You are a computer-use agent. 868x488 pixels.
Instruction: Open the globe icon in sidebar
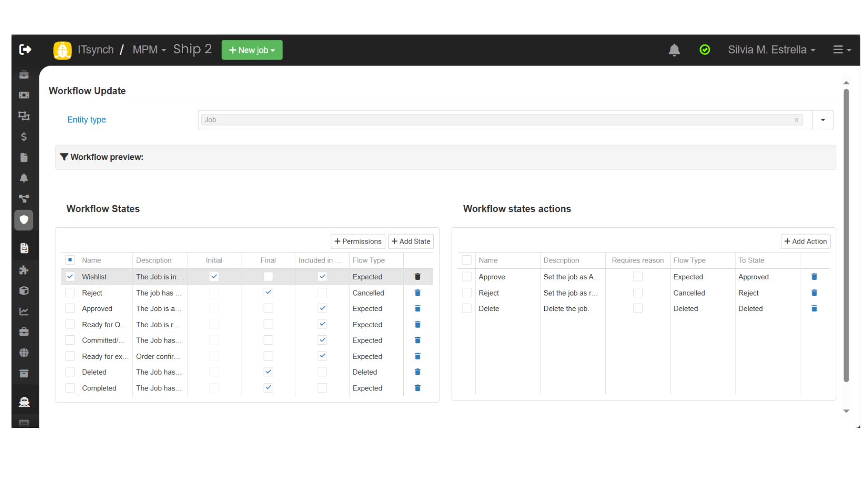tap(24, 352)
